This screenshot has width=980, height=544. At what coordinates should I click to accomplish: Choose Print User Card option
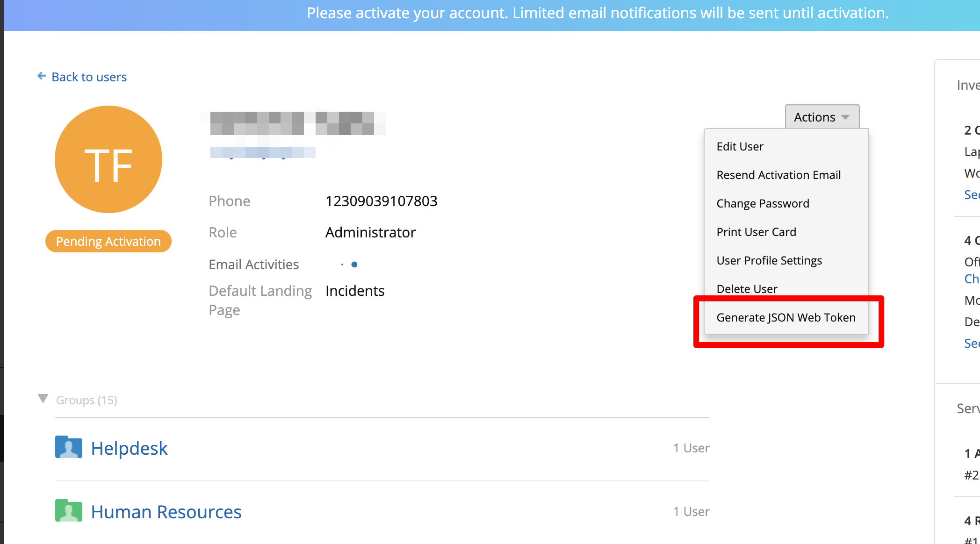756,232
